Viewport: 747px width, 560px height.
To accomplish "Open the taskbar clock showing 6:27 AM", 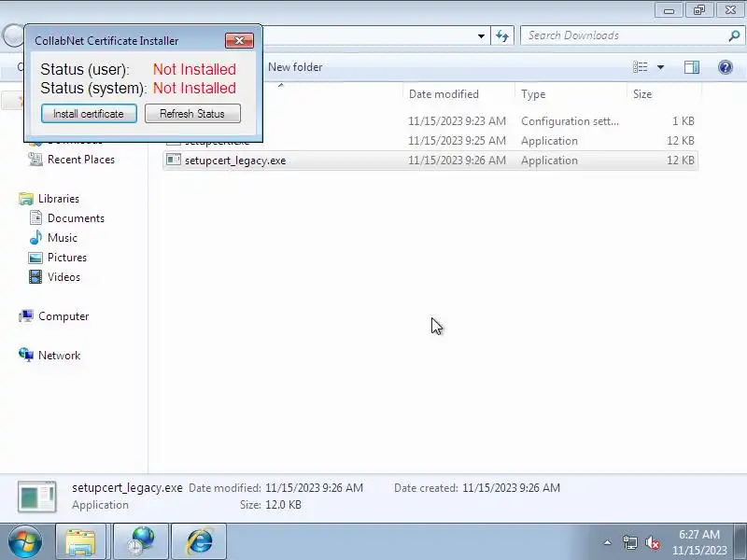I will [x=699, y=542].
